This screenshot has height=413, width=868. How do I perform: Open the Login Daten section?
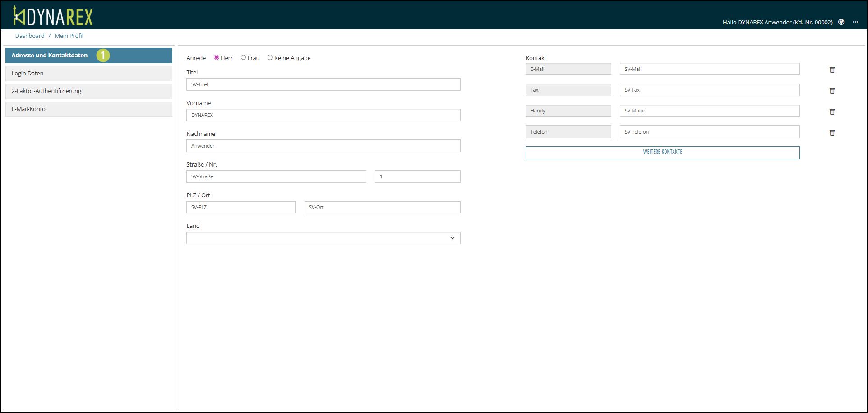88,73
